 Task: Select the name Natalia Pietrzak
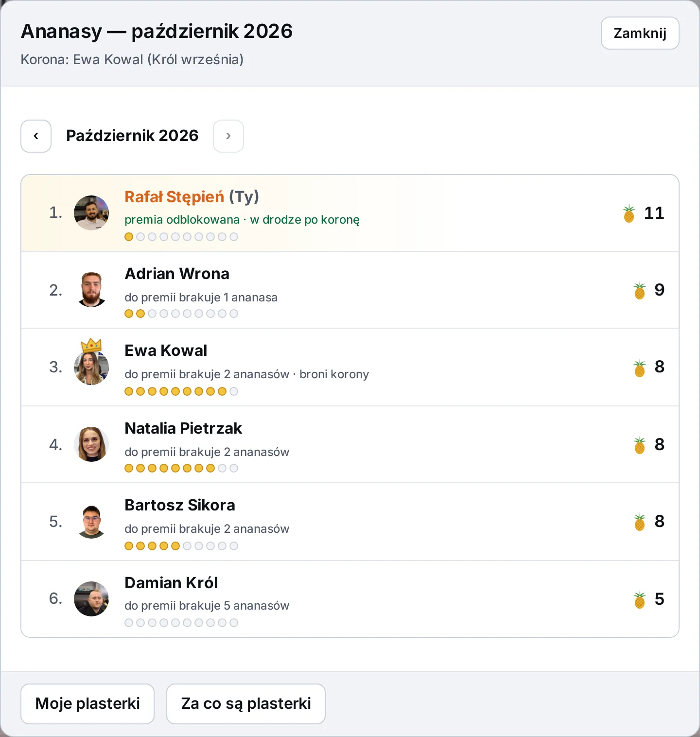[183, 428]
